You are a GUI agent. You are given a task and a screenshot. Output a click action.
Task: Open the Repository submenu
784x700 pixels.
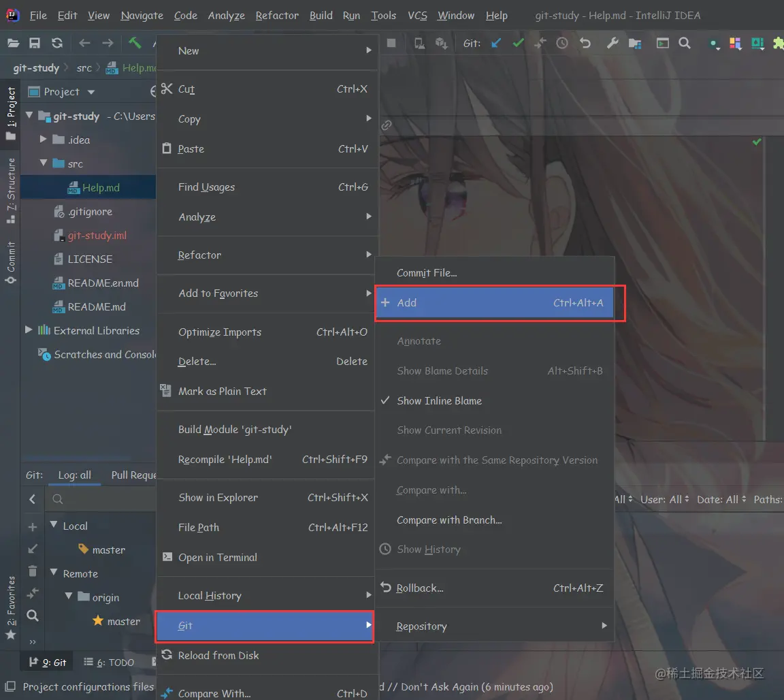[494, 626]
